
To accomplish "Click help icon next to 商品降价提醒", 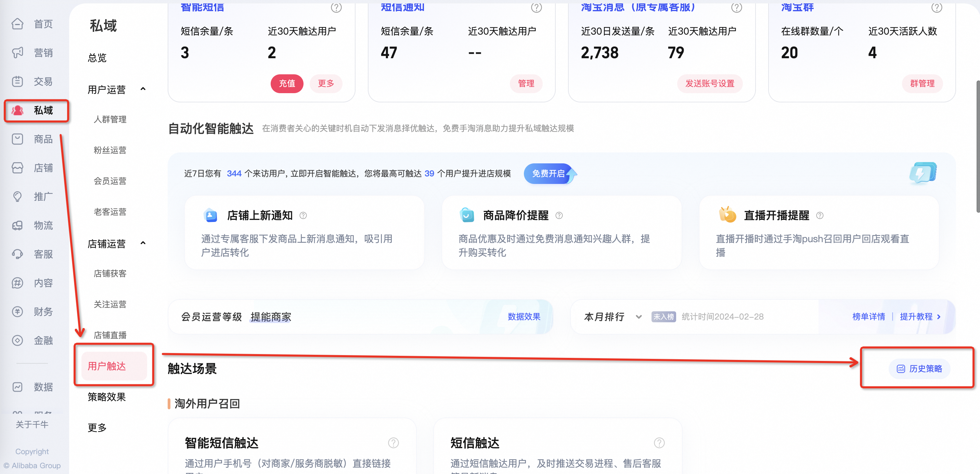I will coord(559,215).
